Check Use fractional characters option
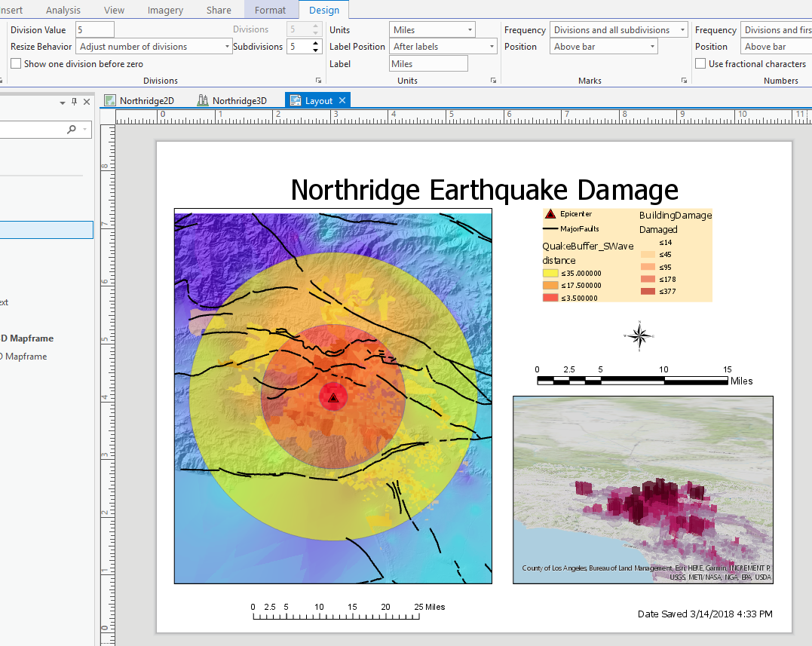812x646 pixels. [700, 64]
